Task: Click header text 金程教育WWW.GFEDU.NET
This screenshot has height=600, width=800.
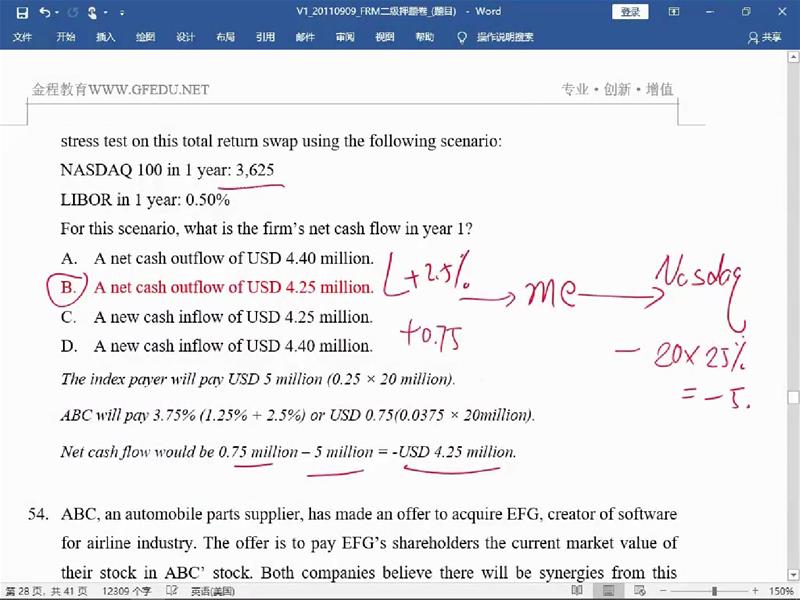Action: (120, 89)
